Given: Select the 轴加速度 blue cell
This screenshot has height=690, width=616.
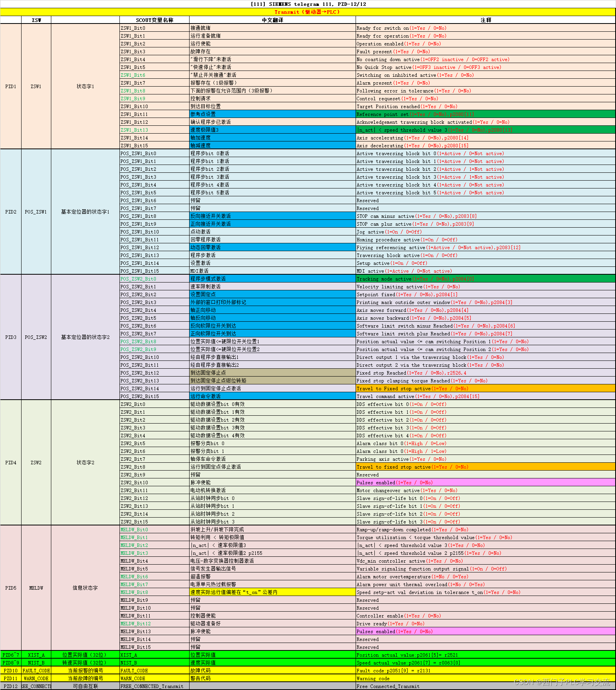Looking at the screenshot, I should pyautogui.click(x=273, y=138).
